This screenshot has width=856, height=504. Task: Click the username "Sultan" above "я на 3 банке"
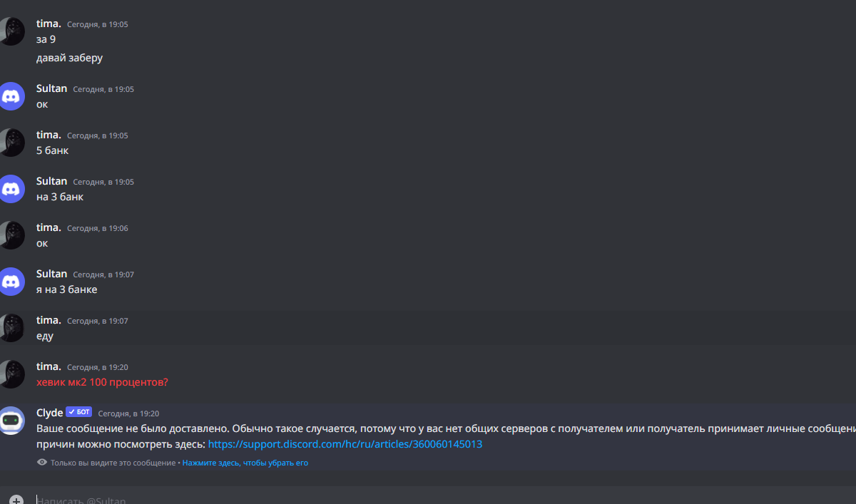pos(51,274)
